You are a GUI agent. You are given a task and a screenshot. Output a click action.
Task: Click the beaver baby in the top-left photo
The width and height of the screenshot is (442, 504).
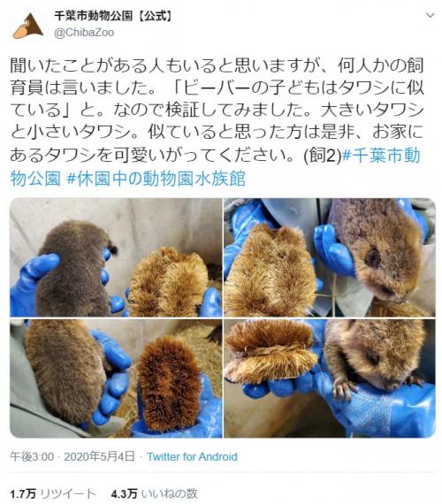(75, 269)
